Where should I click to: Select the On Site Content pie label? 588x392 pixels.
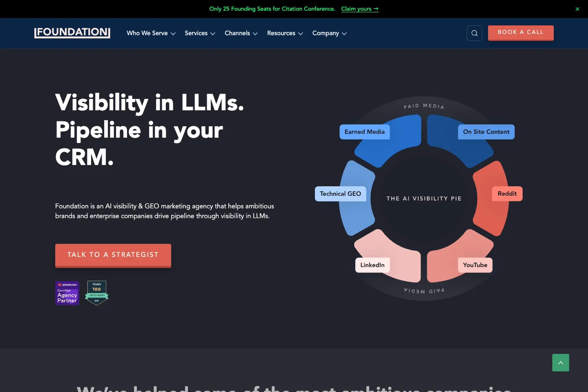pos(486,132)
